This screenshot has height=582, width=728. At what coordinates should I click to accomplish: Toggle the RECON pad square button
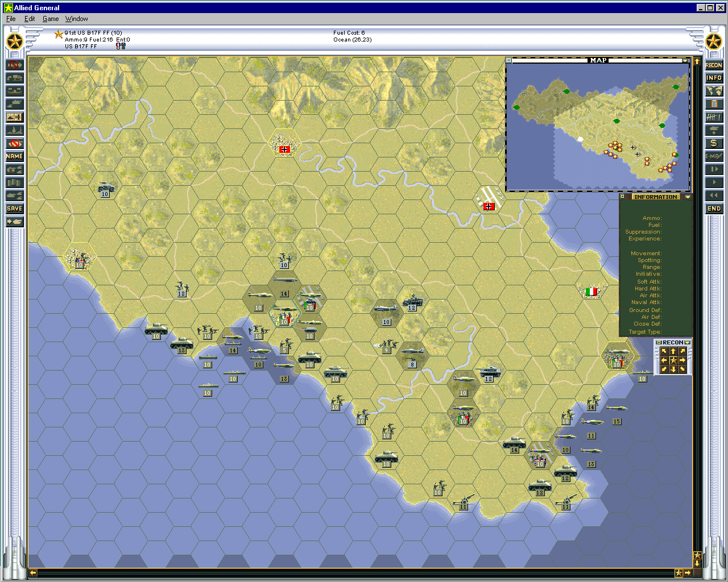[659, 343]
